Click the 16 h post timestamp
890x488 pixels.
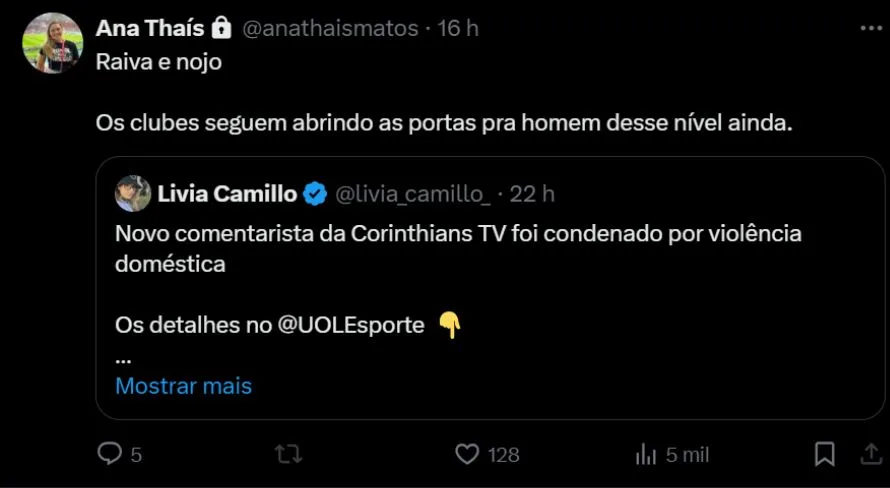(458, 28)
